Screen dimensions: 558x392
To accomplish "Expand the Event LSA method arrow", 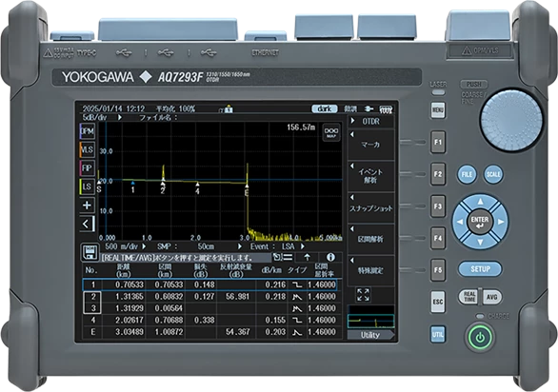I will (x=303, y=246).
